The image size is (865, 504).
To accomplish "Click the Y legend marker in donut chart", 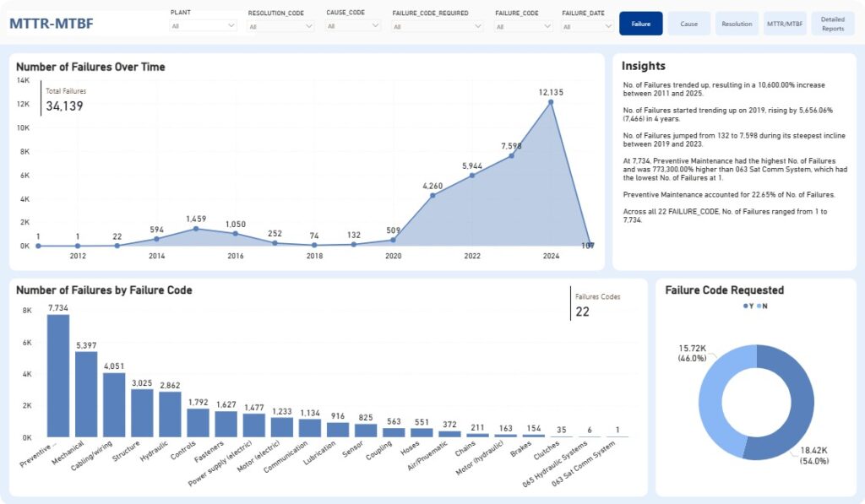I will pos(746,306).
